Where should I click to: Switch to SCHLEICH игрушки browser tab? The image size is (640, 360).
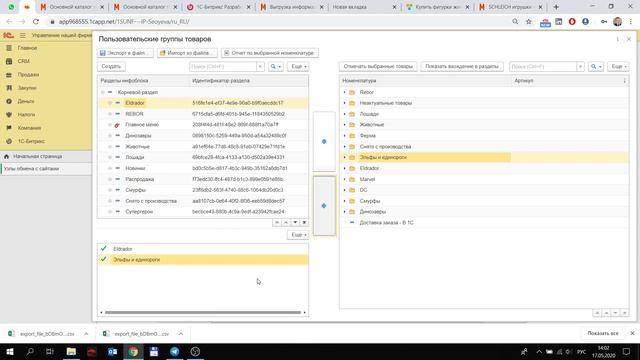[511, 7]
